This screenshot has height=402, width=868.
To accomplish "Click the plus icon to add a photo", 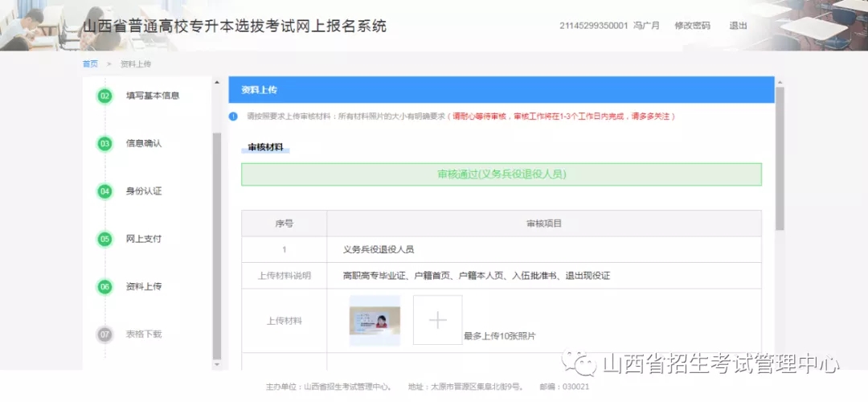I will [437, 320].
